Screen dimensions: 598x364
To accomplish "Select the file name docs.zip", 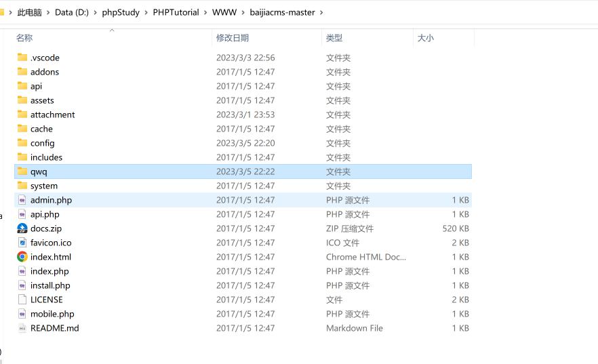I will point(46,228).
